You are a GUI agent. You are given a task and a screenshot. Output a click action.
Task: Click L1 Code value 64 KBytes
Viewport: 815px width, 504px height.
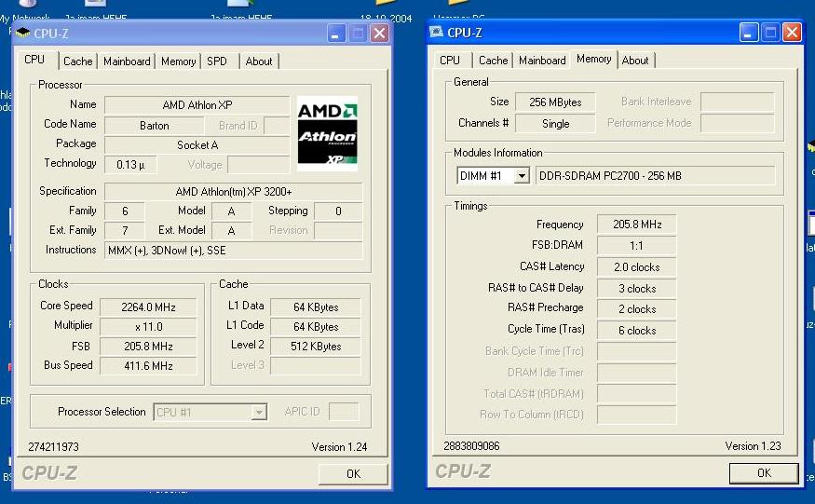click(316, 327)
